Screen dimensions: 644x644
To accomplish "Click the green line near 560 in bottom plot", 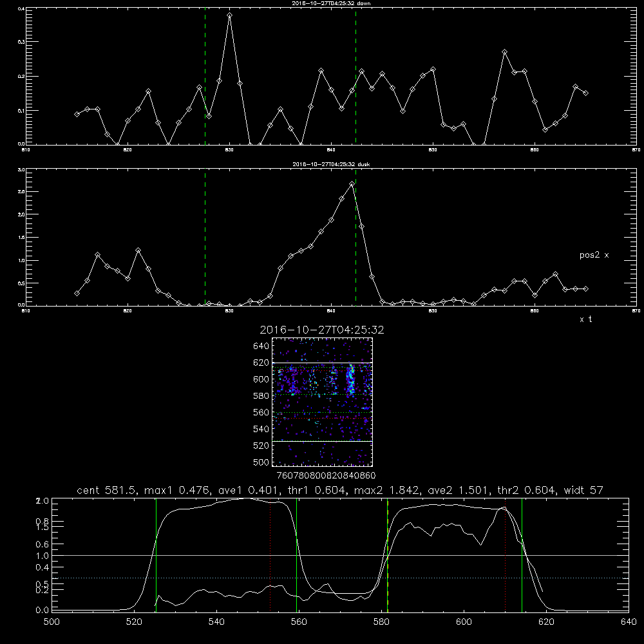I will click(296, 555).
